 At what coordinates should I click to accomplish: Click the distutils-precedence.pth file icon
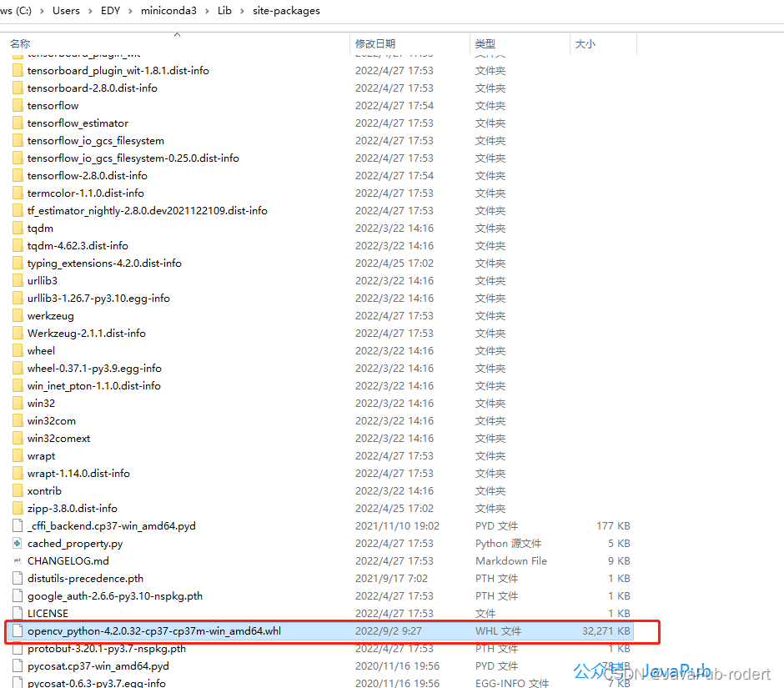(18, 578)
